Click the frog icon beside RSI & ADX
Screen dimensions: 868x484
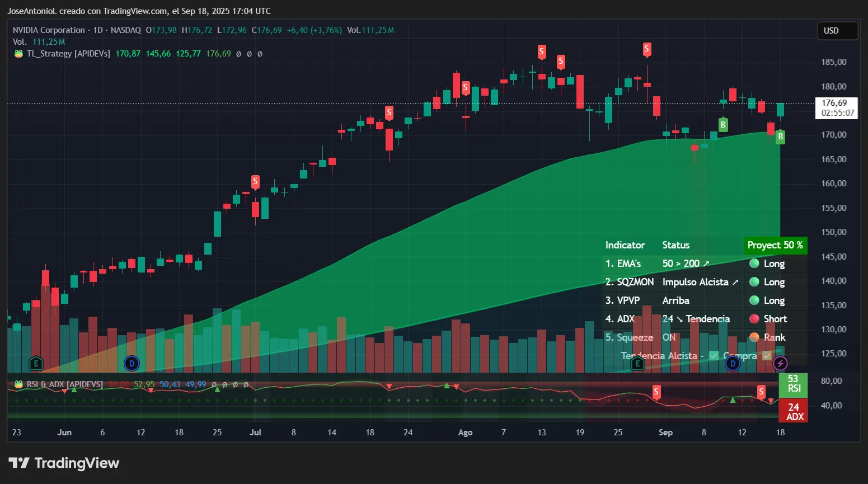(x=18, y=384)
